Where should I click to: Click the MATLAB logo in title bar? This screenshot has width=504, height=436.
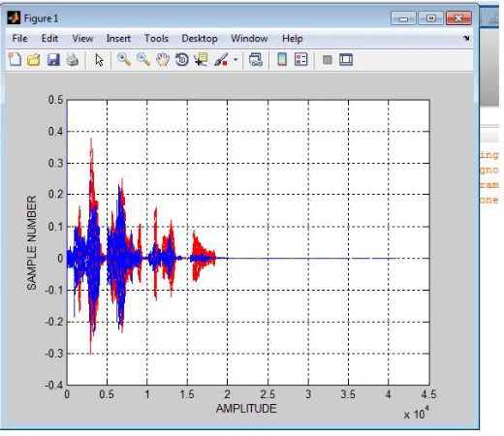pos(14,17)
